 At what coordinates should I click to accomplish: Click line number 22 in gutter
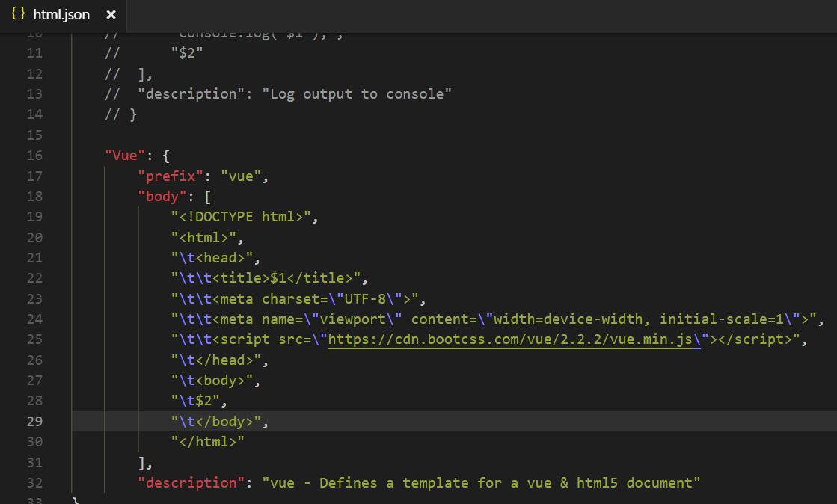tap(34, 278)
